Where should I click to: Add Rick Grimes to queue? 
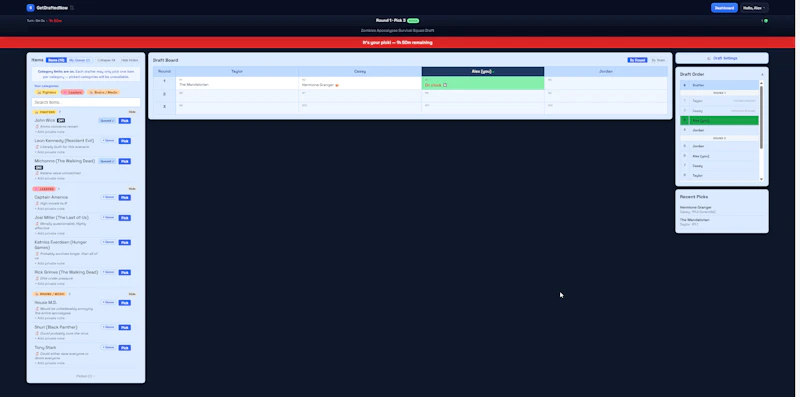[108, 272]
